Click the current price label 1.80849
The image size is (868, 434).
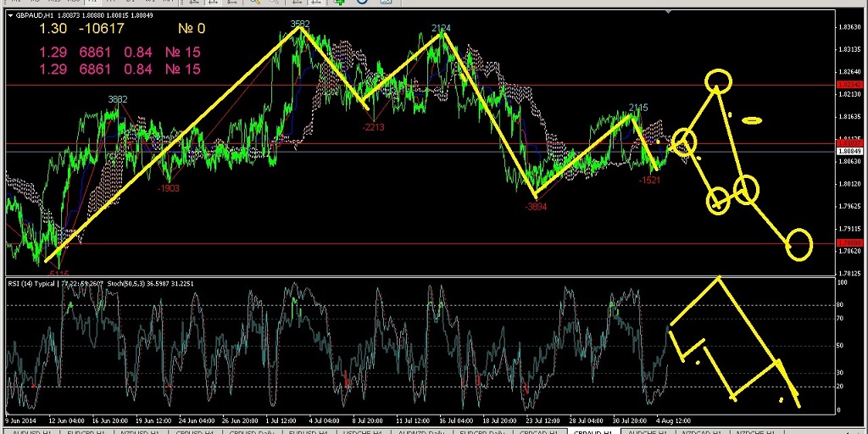(849, 152)
